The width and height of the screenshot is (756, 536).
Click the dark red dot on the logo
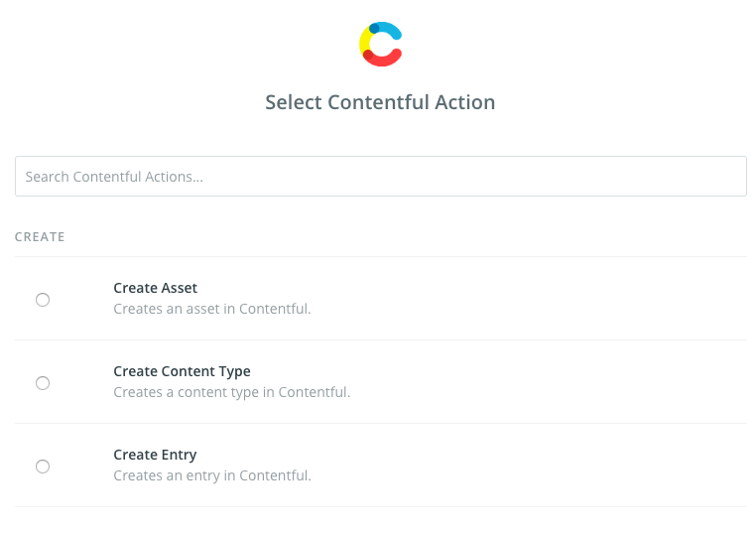tap(368, 54)
